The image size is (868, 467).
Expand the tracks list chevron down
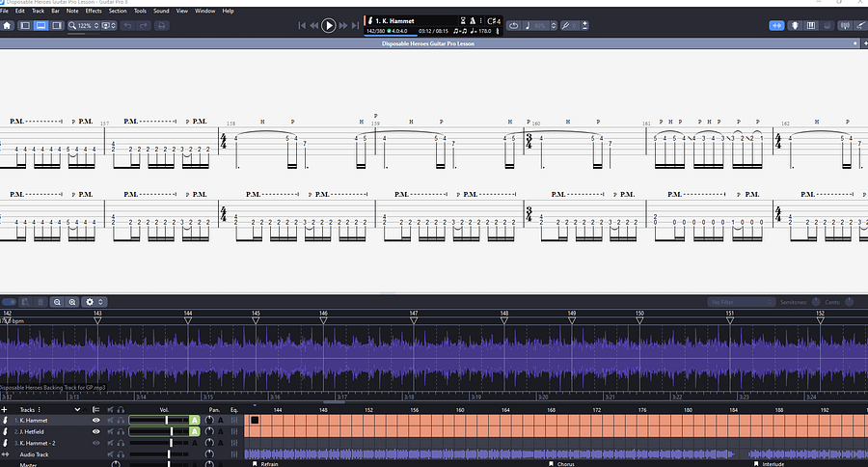pyautogui.click(x=77, y=409)
